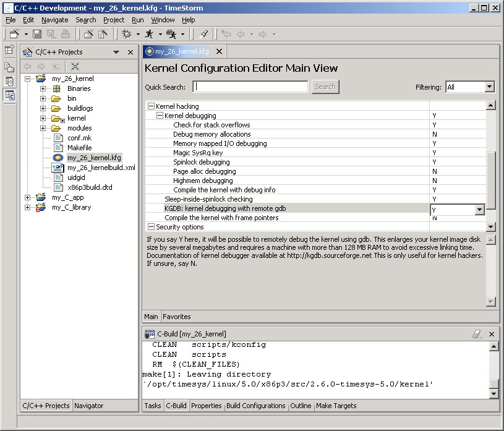This screenshot has height=431, width=504.
Task: Open the KGDB value Y dropdown
Action: point(479,210)
